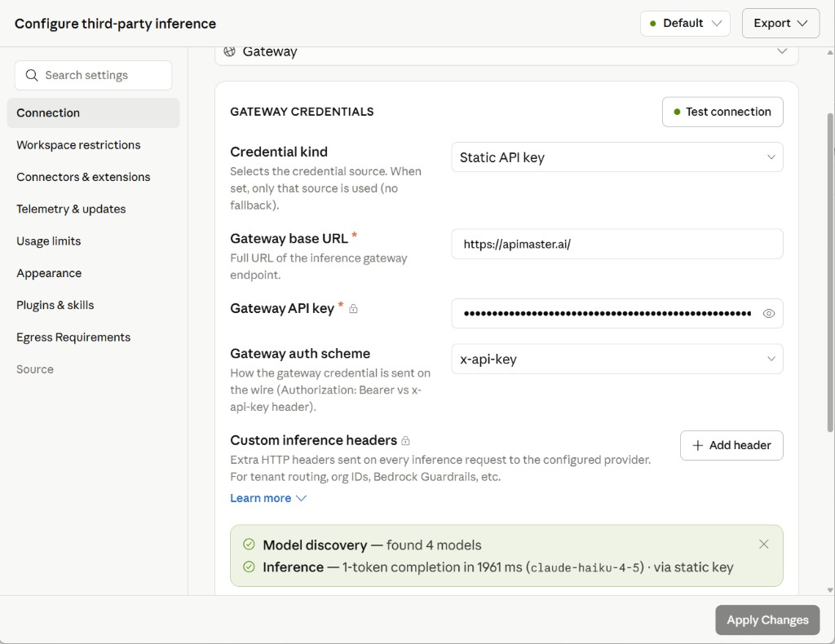Click the Gateway base URL field
The height and width of the screenshot is (644, 835).
tap(617, 244)
